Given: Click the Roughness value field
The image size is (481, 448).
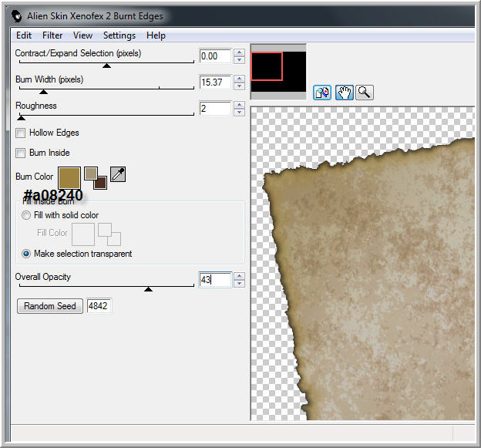Looking at the screenshot, I should [x=215, y=108].
